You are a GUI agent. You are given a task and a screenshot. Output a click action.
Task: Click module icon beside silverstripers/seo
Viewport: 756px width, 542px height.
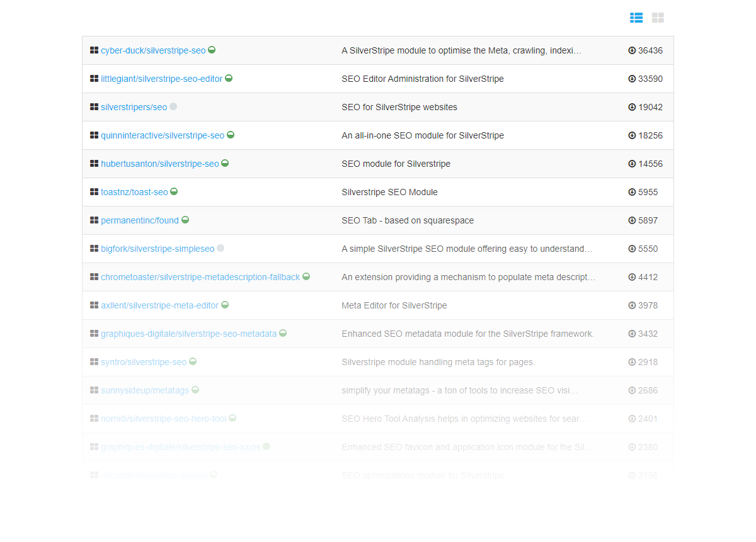click(94, 107)
